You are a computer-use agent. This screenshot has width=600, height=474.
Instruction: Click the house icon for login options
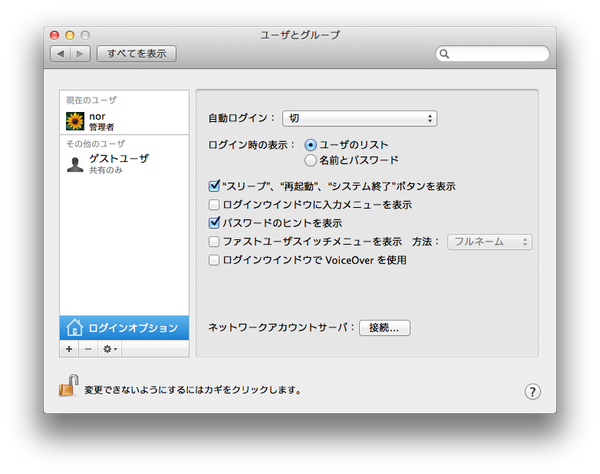74,328
